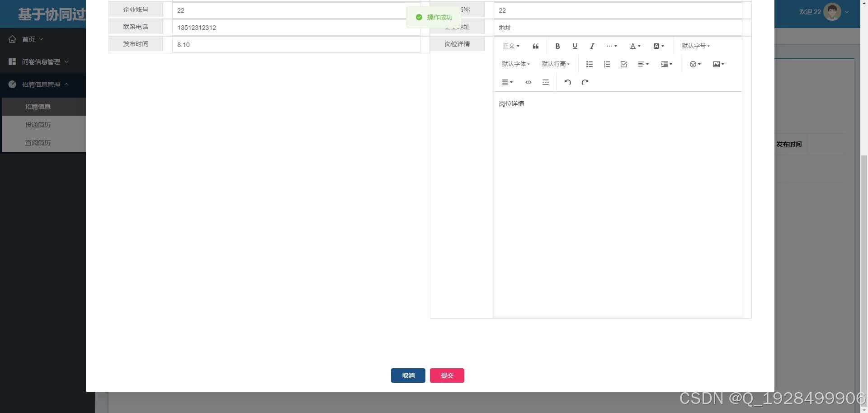The image size is (868, 413).
Task: Open the more text styles menu
Action: click(611, 46)
